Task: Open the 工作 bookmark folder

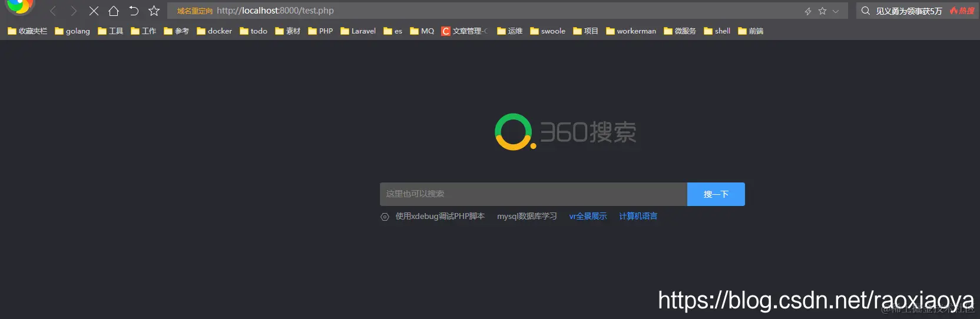Action: tap(143, 31)
